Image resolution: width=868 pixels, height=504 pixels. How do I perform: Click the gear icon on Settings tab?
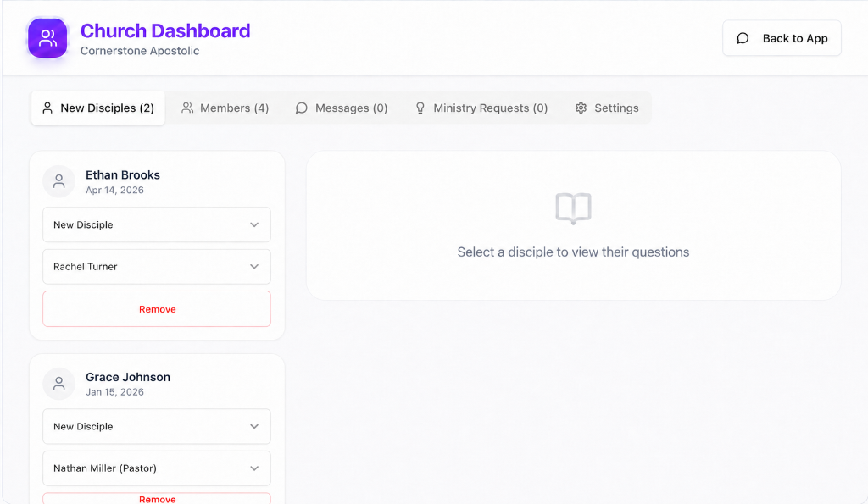(x=581, y=108)
